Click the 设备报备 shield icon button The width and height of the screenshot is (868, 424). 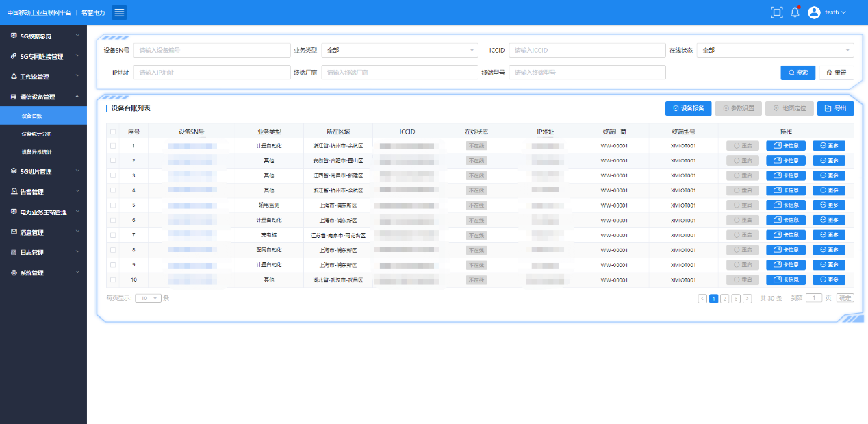pos(676,108)
